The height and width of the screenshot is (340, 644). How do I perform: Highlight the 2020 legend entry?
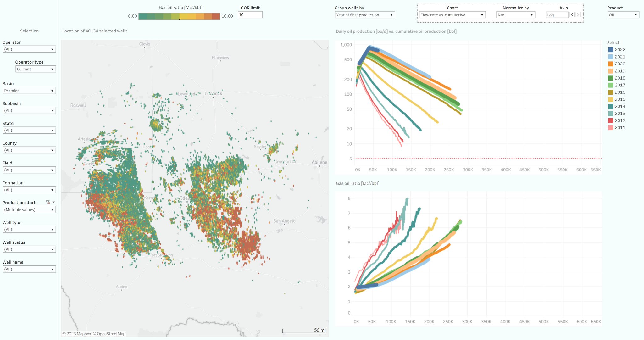pos(620,64)
